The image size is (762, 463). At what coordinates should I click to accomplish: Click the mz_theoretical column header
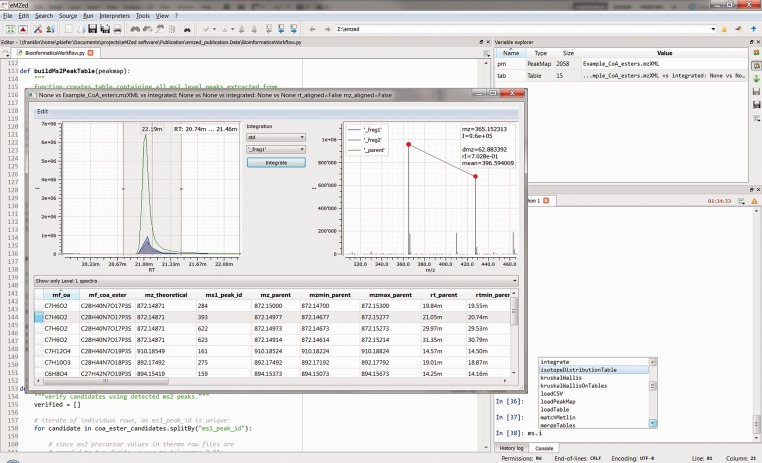[166, 295]
